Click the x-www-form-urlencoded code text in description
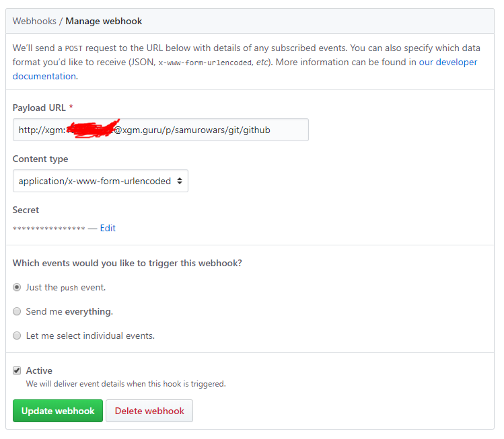The image size is (504, 439). tap(205, 63)
